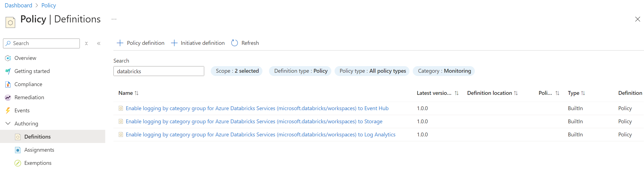The height and width of the screenshot is (170, 644).
Task: Click BuiltIn type in Storage row
Action: point(575,121)
